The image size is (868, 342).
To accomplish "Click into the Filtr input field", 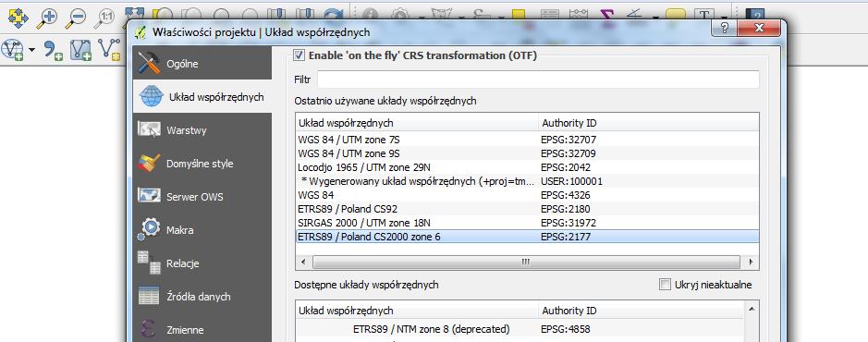I will point(537,79).
